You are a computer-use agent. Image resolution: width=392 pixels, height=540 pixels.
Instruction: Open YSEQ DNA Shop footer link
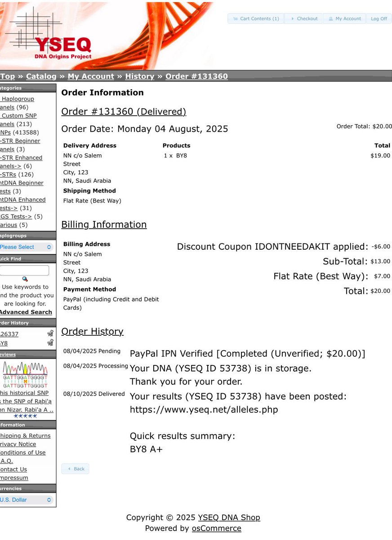point(229,517)
